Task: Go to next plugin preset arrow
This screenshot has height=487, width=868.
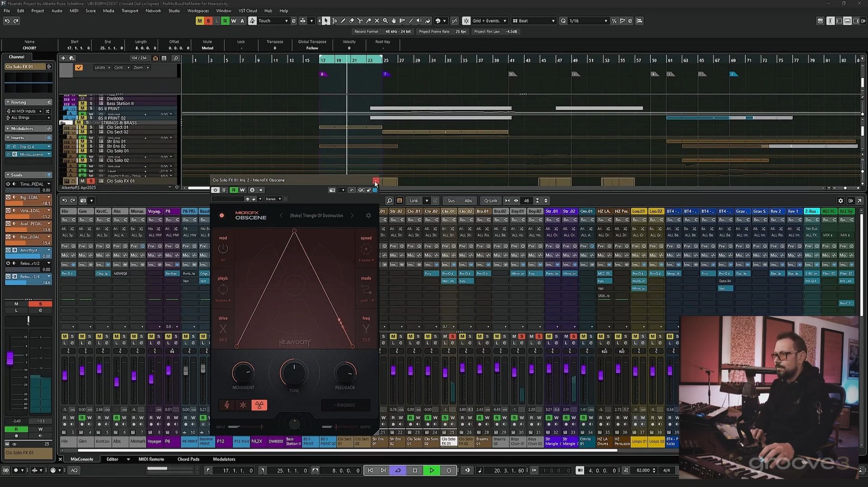Action: coord(352,215)
